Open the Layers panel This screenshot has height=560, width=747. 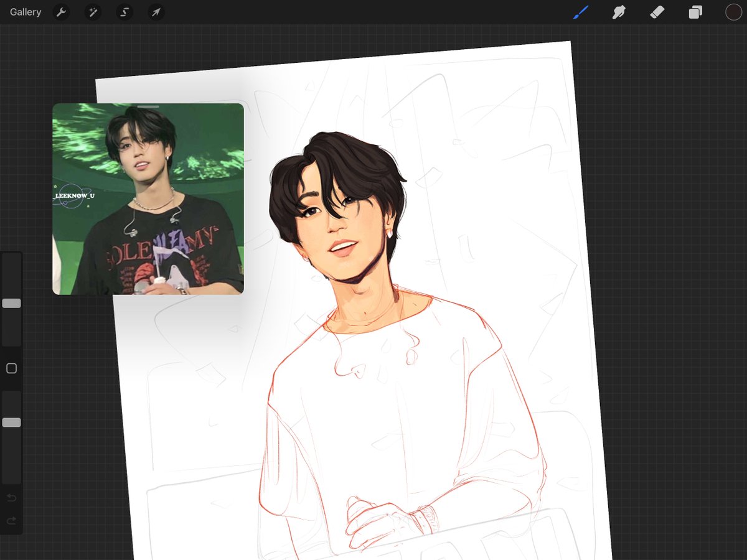(x=695, y=12)
